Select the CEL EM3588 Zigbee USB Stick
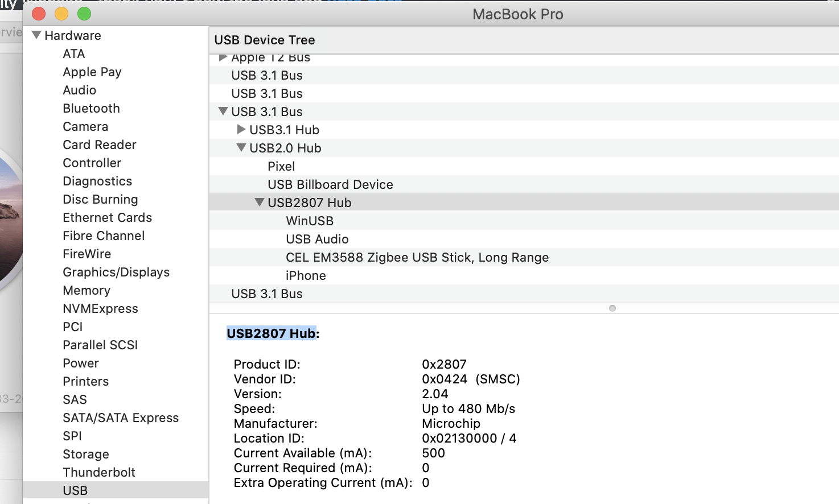Image resolution: width=839 pixels, height=504 pixels. pyautogui.click(x=417, y=257)
